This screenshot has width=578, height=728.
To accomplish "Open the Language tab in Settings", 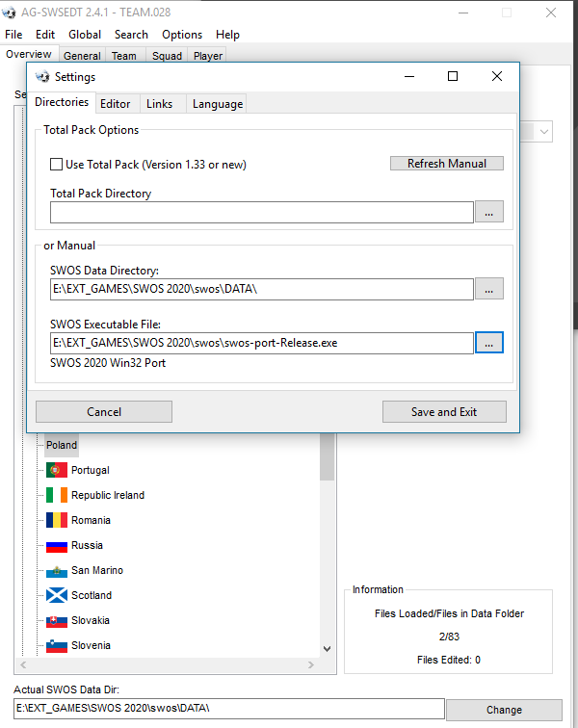I will tap(218, 104).
